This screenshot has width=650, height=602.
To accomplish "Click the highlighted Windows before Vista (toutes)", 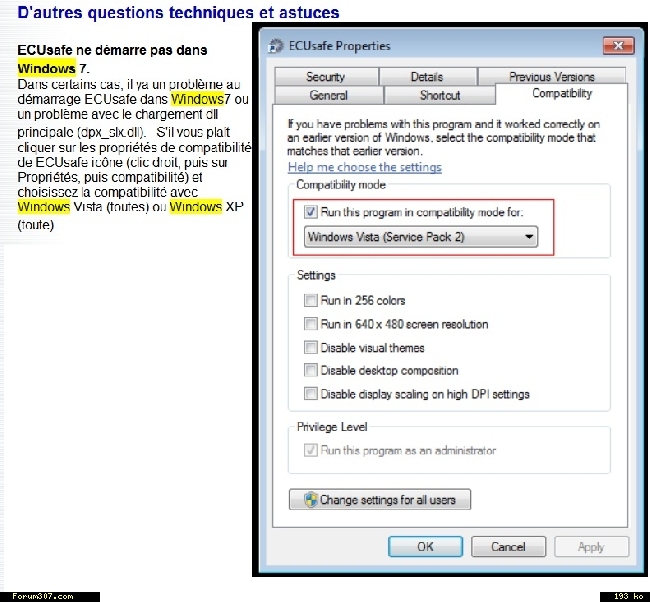I will pyautogui.click(x=44, y=206).
